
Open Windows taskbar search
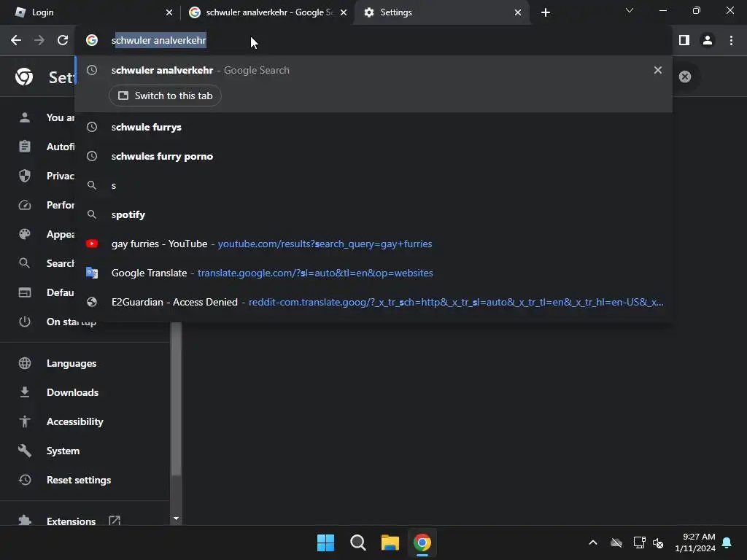click(357, 542)
